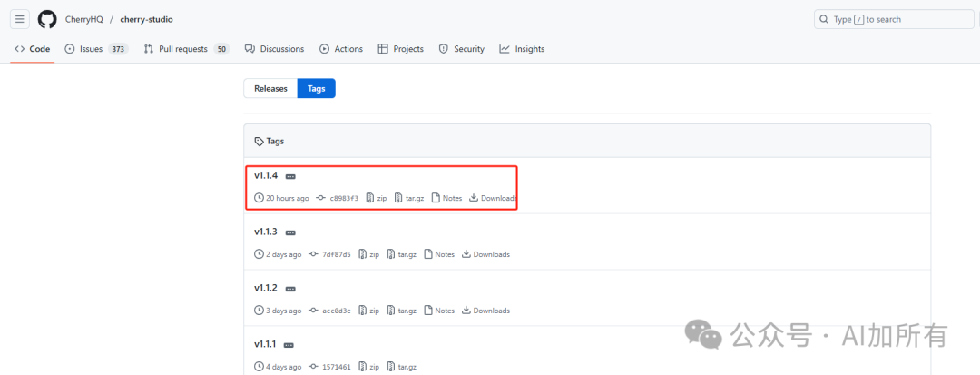This screenshot has width=980, height=375.
Task: Open Downloads for v1.1.2
Action: click(x=485, y=311)
